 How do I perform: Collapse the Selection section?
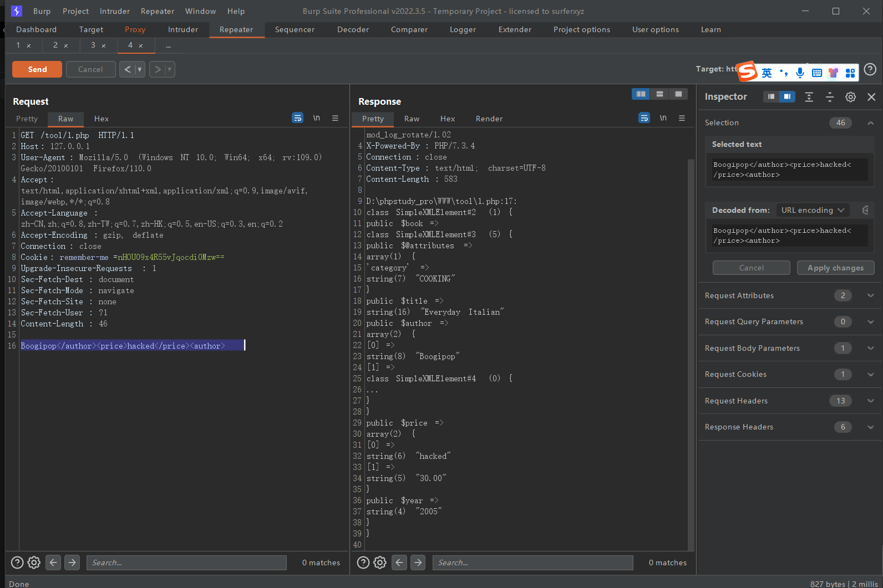click(x=871, y=123)
